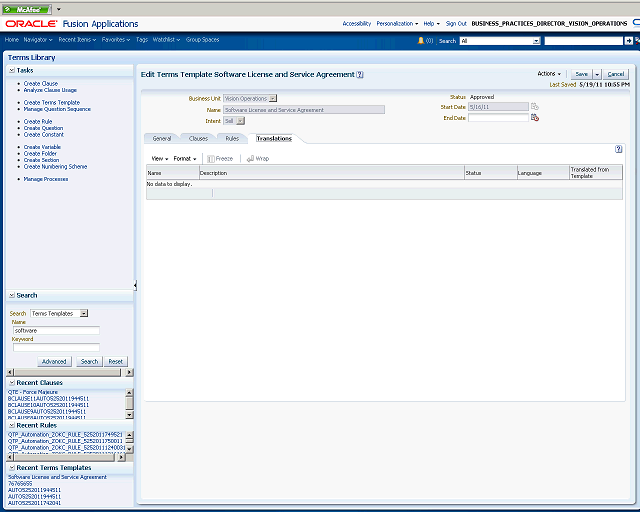Click the Freeze toolbar button
Viewport: 640px width, 512px height.
[x=220, y=158]
